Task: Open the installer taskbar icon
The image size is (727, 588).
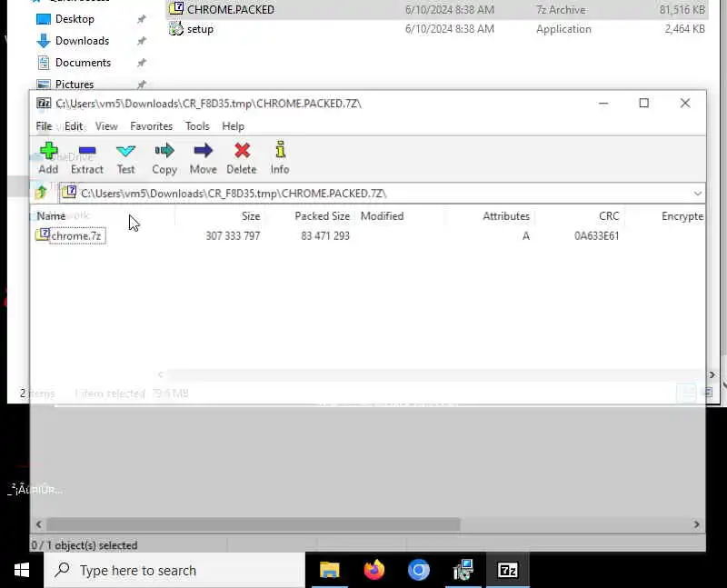Action: [x=463, y=570]
